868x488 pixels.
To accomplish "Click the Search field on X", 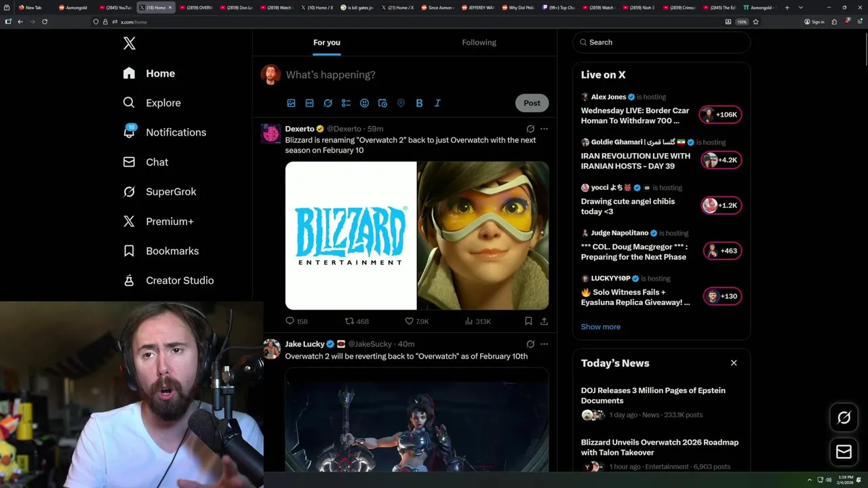I will pyautogui.click(x=661, y=42).
